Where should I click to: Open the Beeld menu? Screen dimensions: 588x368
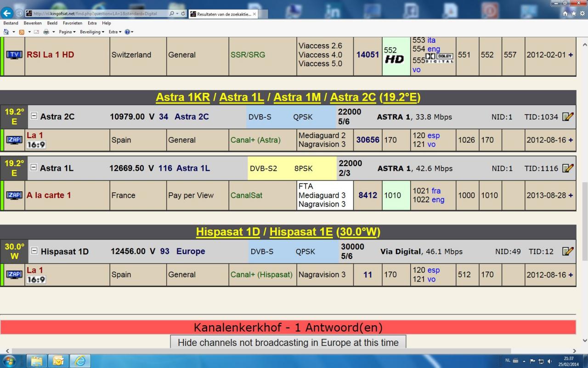point(52,23)
